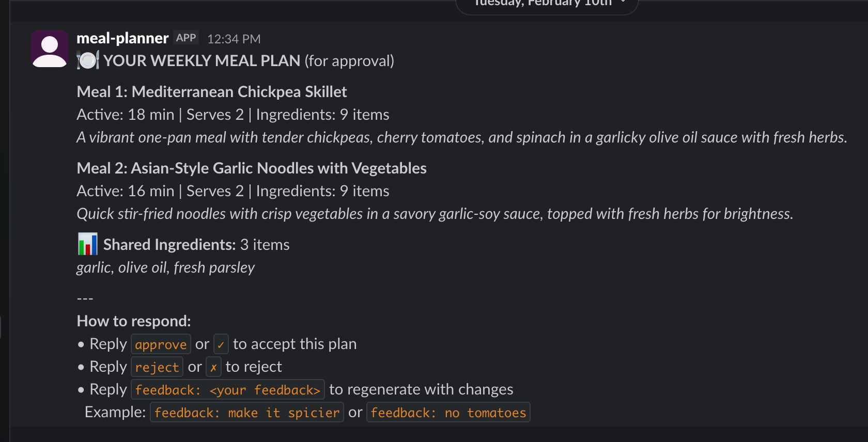Click the orange x badge for rejecting

[213, 367]
